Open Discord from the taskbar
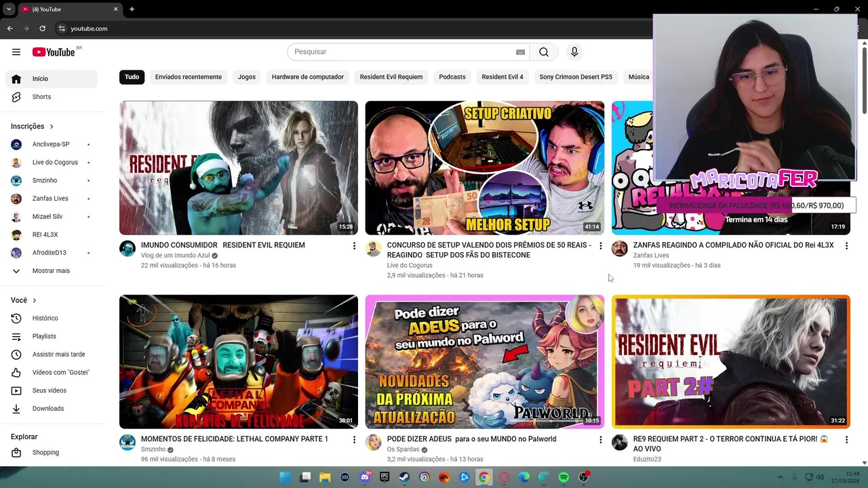 point(365,478)
